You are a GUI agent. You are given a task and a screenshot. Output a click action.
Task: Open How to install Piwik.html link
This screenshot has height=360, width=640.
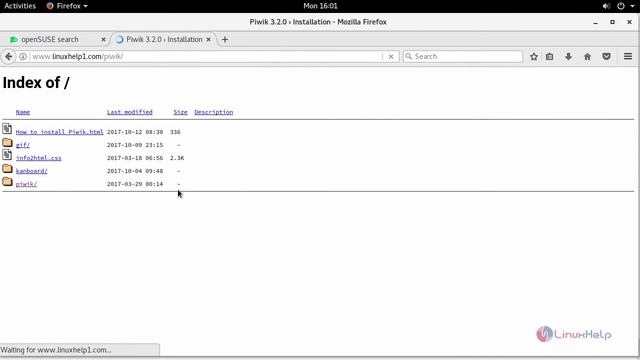[x=60, y=132]
